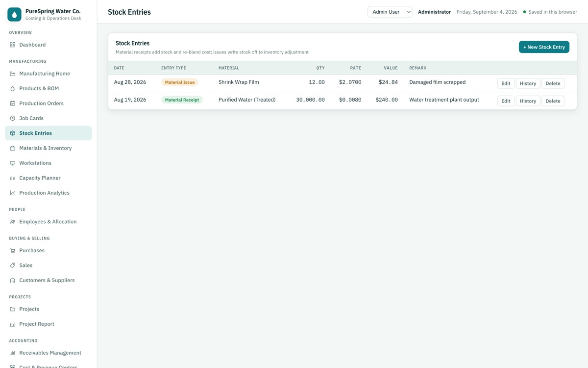Screen dimensions: 588x368
Task: Open Materials & Inventory page
Action: pyautogui.click(x=49, y=148)
